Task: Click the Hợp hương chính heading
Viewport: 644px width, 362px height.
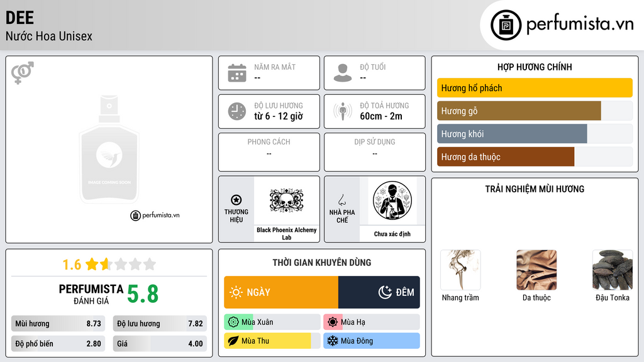Action: [x=535, y=67]
